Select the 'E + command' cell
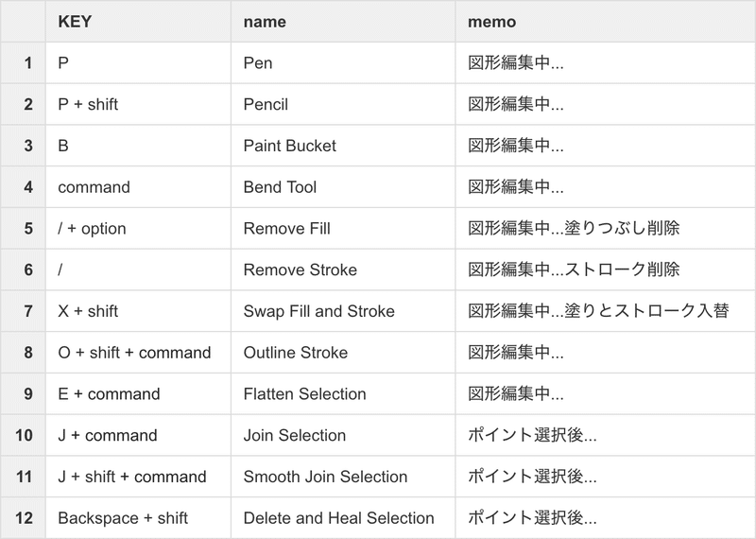The height and width of the screenshot is (539, 756). coord(138,393)
